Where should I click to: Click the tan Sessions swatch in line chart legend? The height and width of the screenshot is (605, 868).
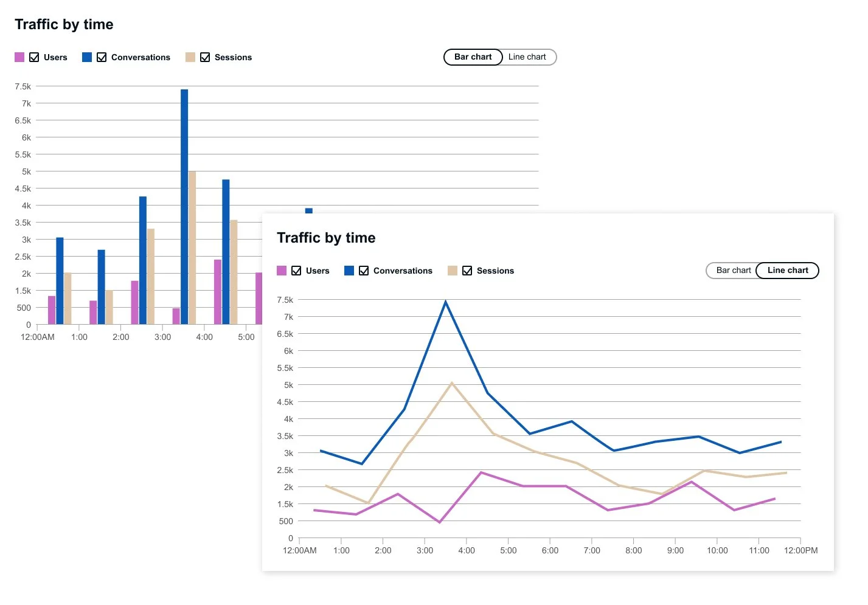pyautogui.click(x=453, y=271)
